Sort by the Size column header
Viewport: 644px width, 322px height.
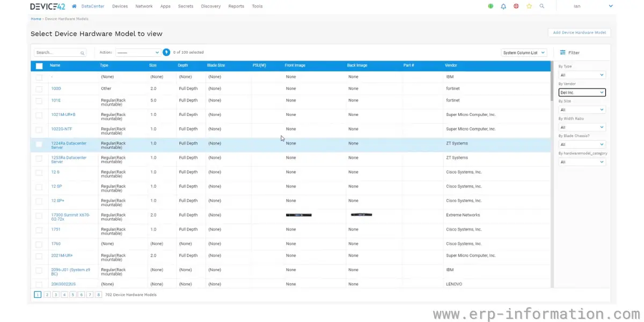pyautogui.click(x=153, y=65)
